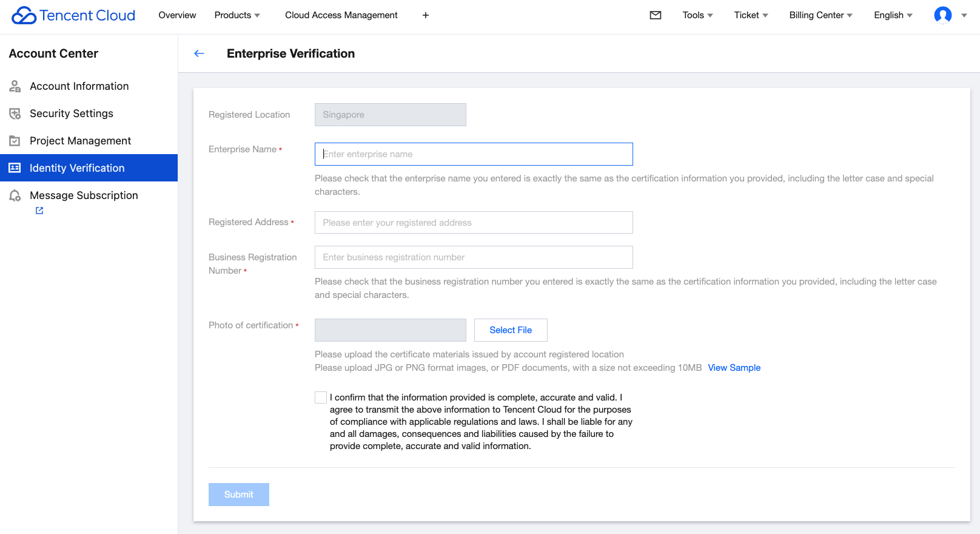Click the Enterprise Name input field

point(474,154)
